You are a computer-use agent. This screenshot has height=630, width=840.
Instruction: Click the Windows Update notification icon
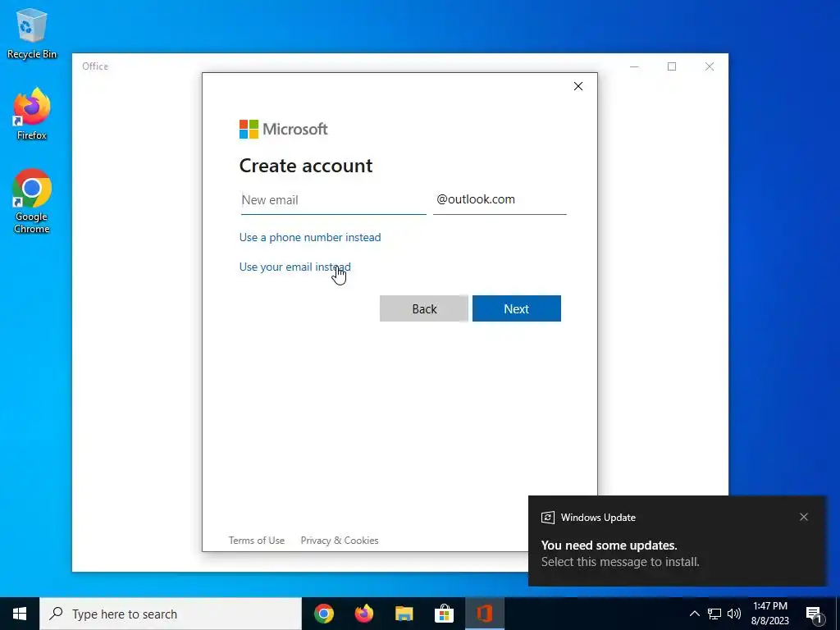click(x=547, y=518)
